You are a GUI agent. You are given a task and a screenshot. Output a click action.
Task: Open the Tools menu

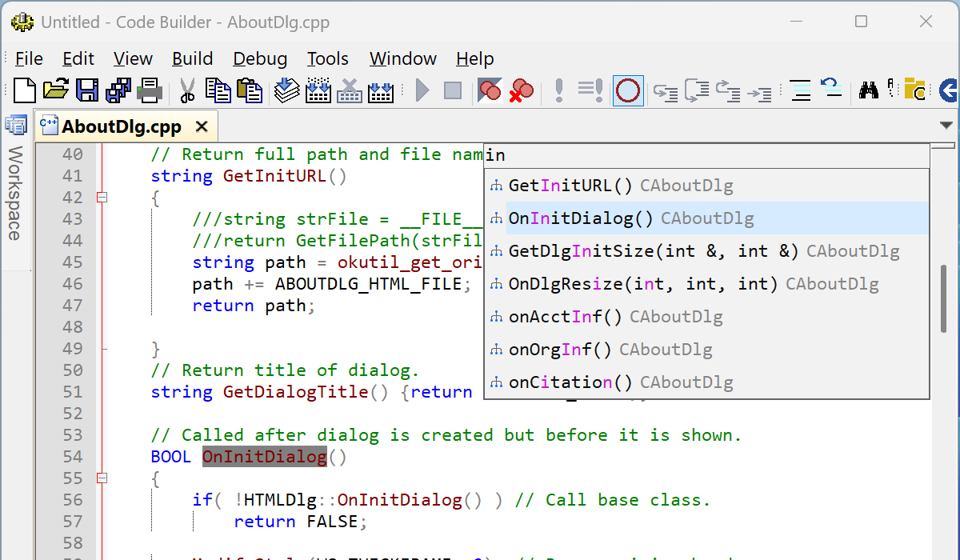[327, 58]
